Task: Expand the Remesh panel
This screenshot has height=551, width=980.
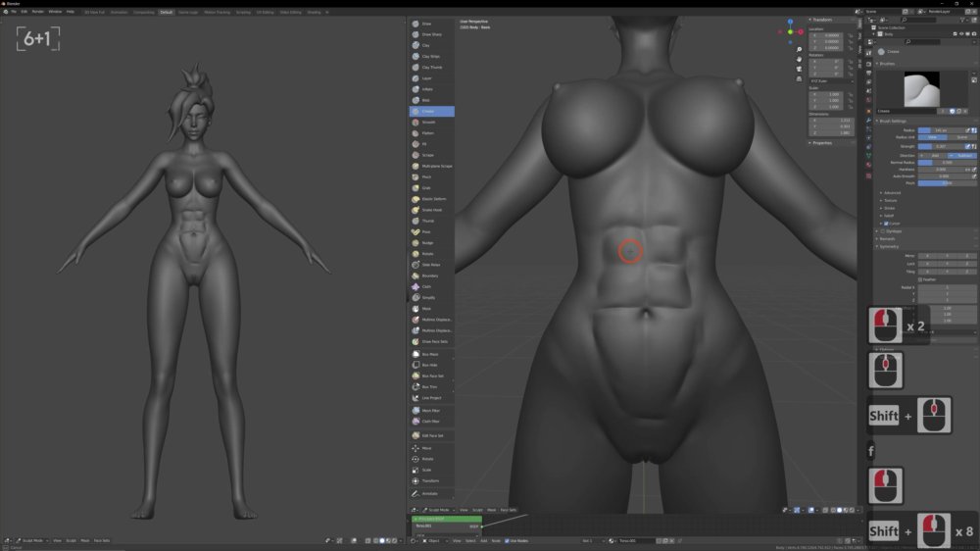Action: [887, 239]
